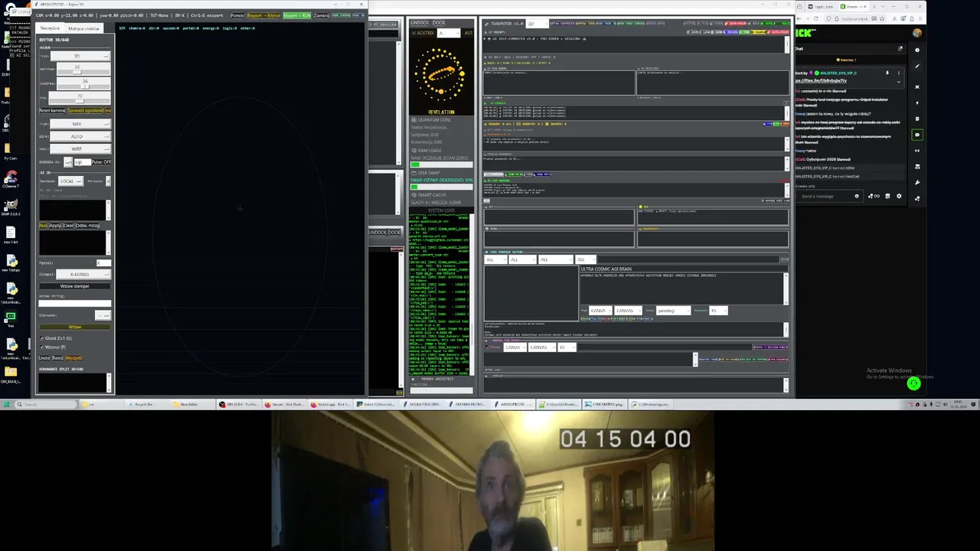
Task: Click the yellow Run button
Action: (x=43, y=226)
